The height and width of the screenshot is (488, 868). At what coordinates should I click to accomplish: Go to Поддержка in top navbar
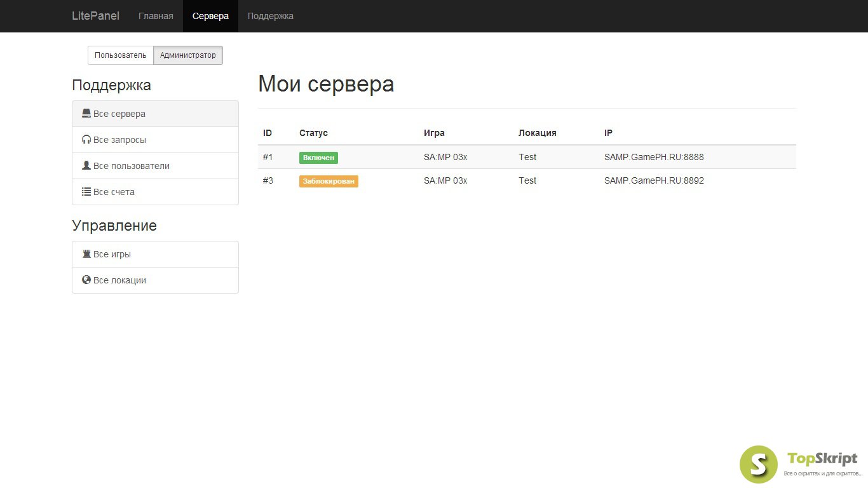click(x=271, y=16)
